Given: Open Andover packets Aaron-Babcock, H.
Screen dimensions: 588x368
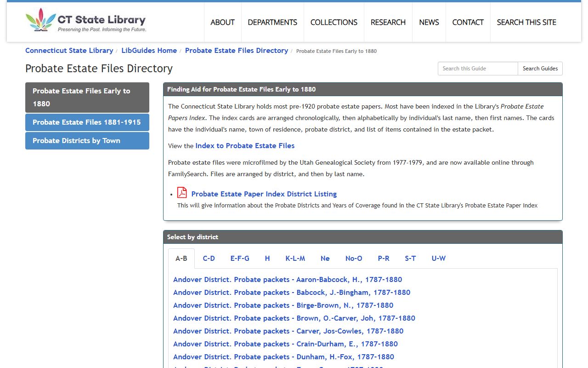Looking at the screenshot, I should point(288,280).
